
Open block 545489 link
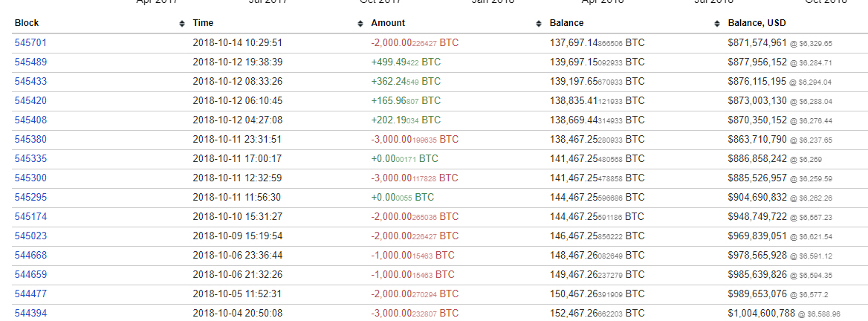tap(30, 62)
